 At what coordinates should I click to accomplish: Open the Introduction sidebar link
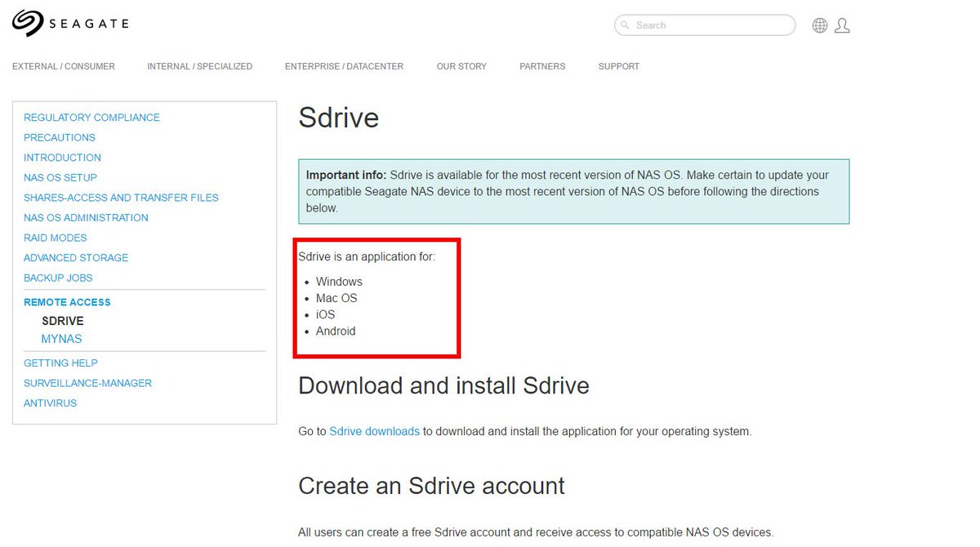pos(62,158)
